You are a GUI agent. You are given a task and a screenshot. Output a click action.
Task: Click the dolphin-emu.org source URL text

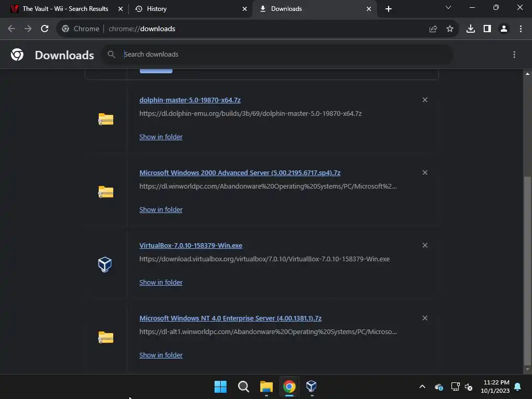(250, 113)
